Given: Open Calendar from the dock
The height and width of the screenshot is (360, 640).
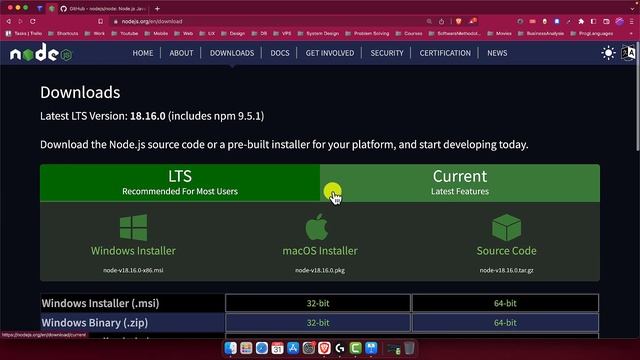Looking at the screenshot, I should pos(278,348).
